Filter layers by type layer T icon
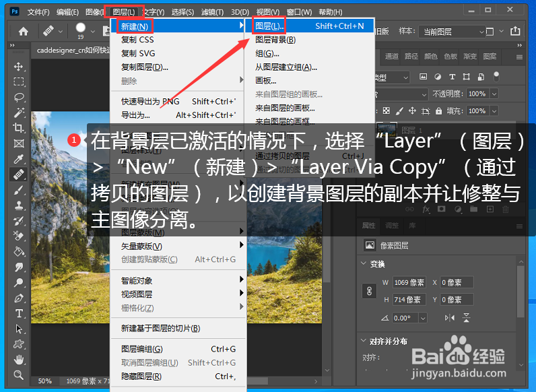This screenshot has width=536, height=392. (x=453, y=77)
